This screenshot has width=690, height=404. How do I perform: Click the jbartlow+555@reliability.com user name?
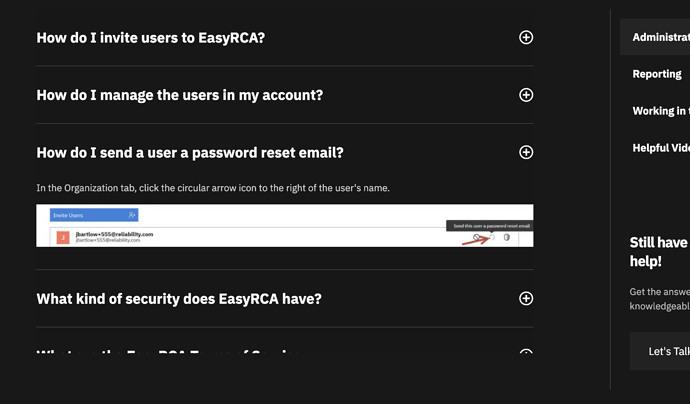tap(121, 233)
